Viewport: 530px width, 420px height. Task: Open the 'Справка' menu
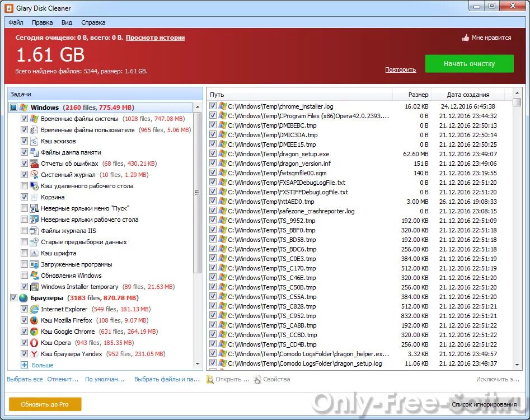(x=93, y=22)
